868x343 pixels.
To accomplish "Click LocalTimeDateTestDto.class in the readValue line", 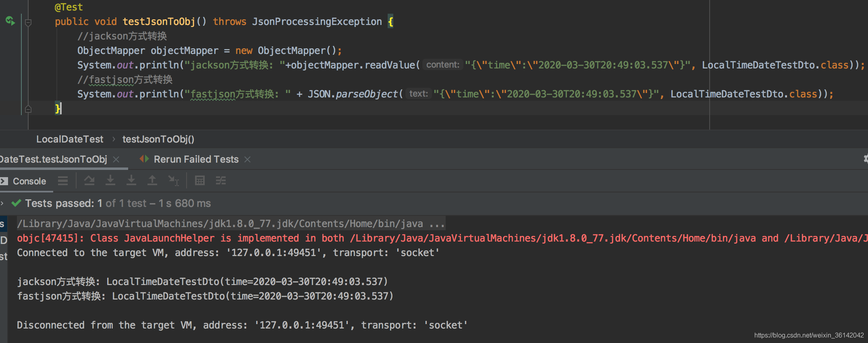I will click(x=775, y=65).
